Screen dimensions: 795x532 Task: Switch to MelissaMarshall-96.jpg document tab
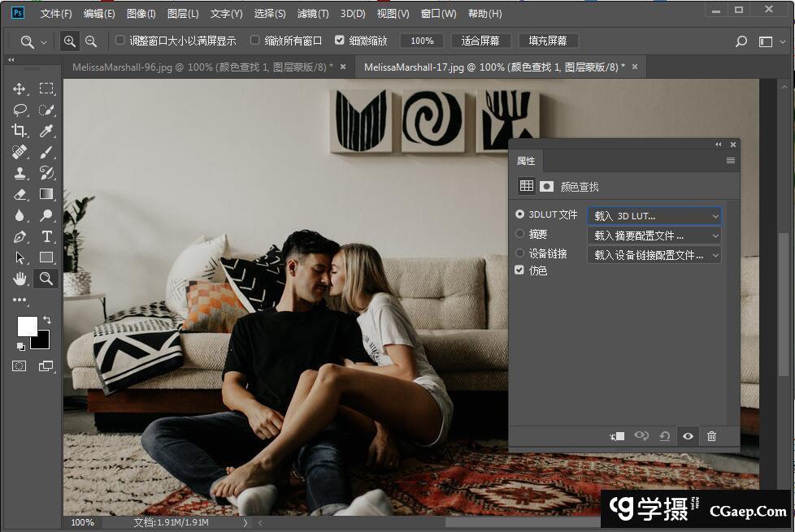[x=202, y=67]
